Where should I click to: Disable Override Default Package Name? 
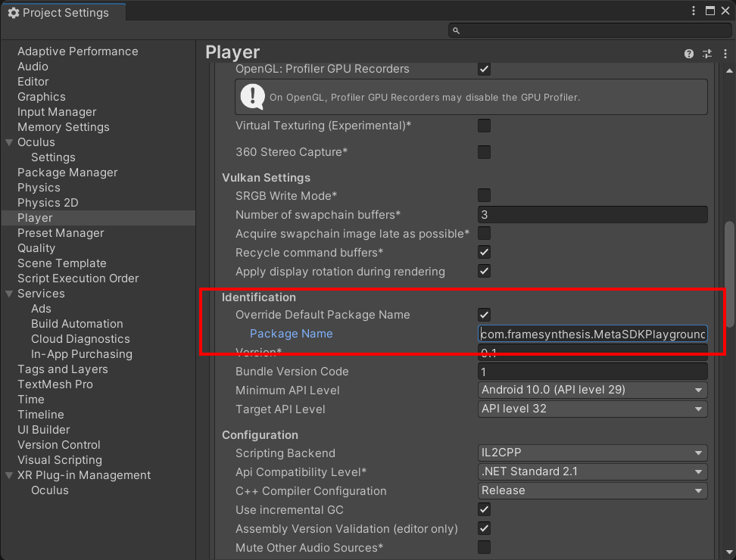484,315
